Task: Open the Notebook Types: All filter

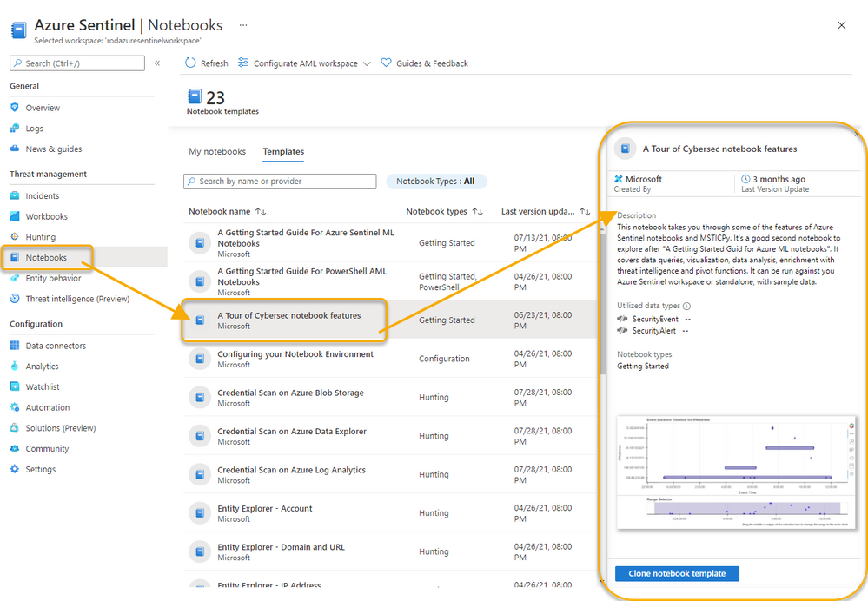Action: pos(436,181)
